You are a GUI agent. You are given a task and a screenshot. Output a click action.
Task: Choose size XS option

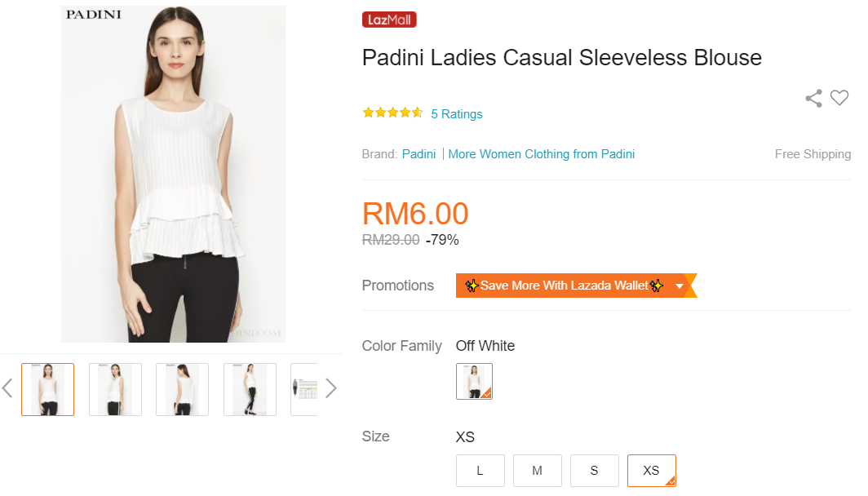point(651,471)
